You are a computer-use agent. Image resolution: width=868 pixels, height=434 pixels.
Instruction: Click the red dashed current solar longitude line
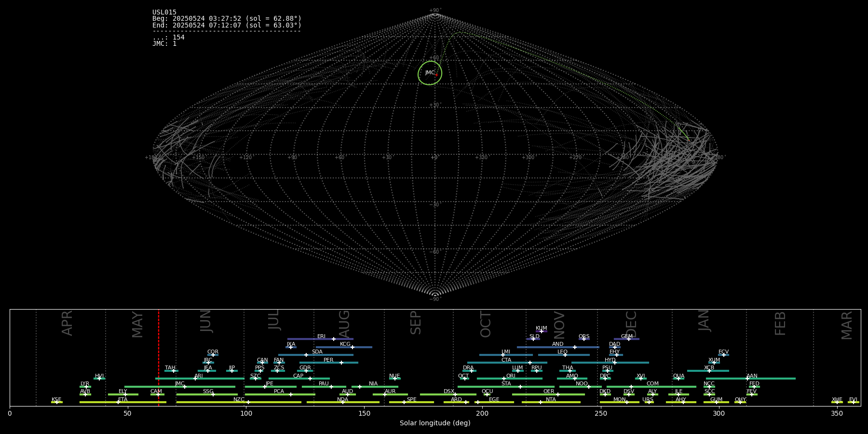tap(159, 357)
